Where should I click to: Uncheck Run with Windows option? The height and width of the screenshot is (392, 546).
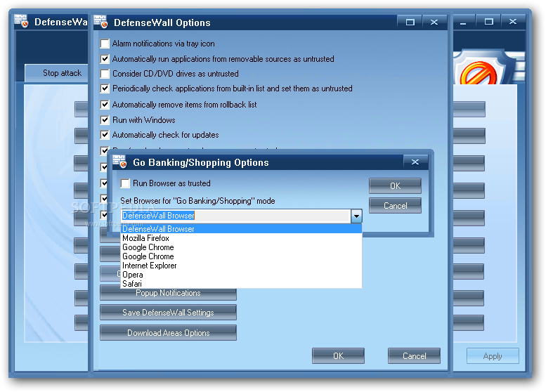[105, 120]
